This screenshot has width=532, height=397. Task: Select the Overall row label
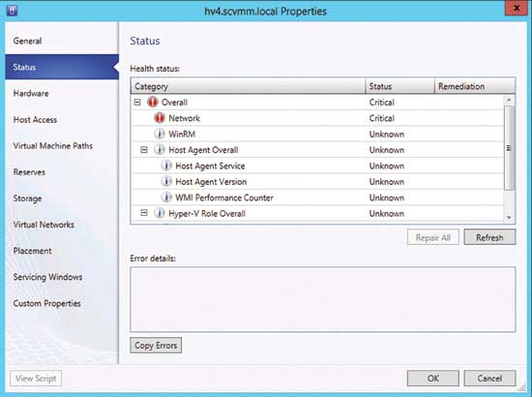(174, 103)
